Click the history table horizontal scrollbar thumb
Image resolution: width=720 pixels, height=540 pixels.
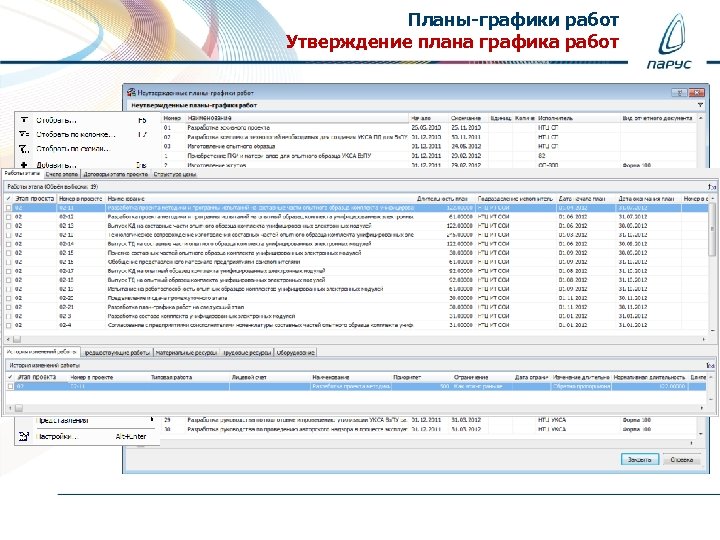tap(18, 408)
